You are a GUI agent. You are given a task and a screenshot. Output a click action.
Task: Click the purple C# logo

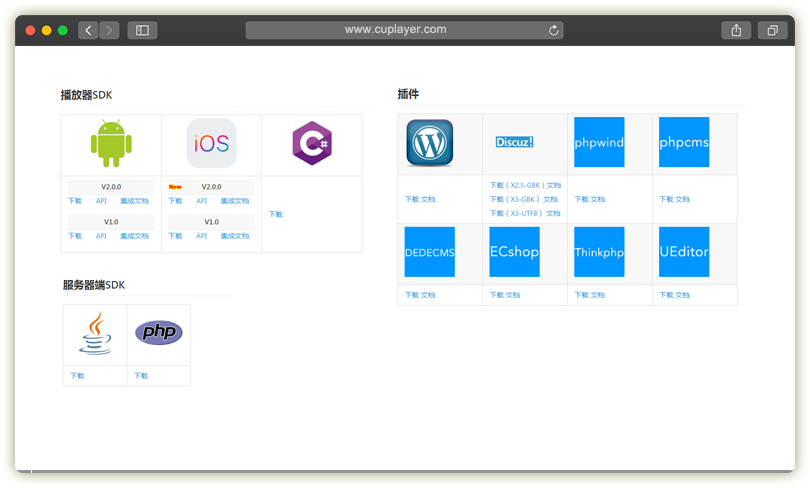click(311, 144)
